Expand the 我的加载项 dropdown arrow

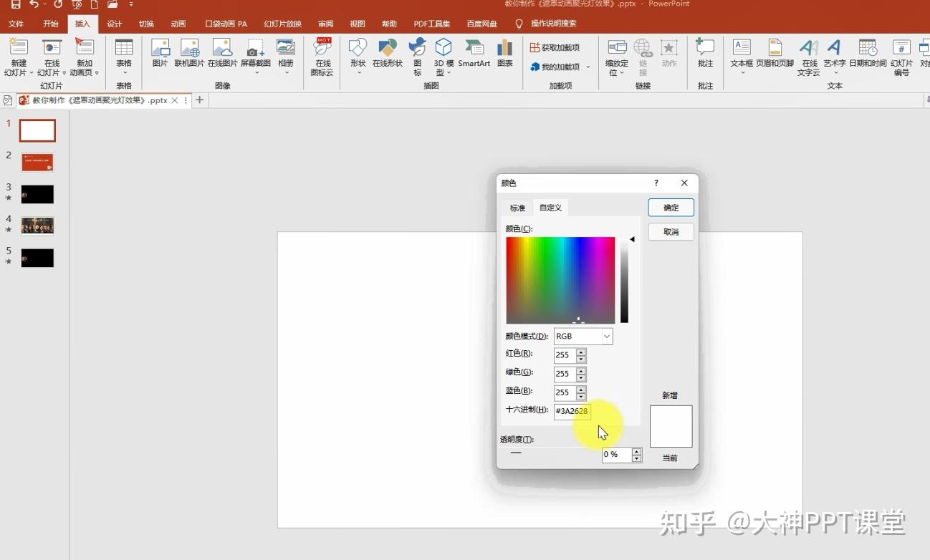click(x=586, y=67)
